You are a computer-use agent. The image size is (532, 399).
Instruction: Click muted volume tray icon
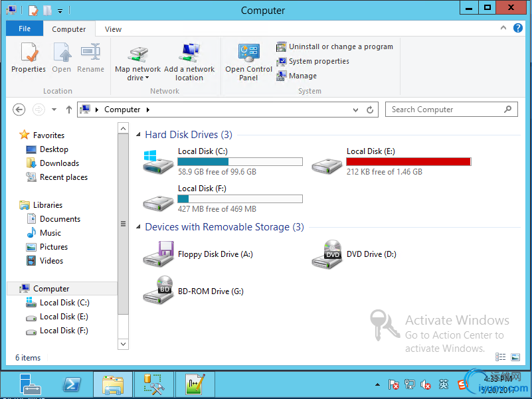(426, 384)
